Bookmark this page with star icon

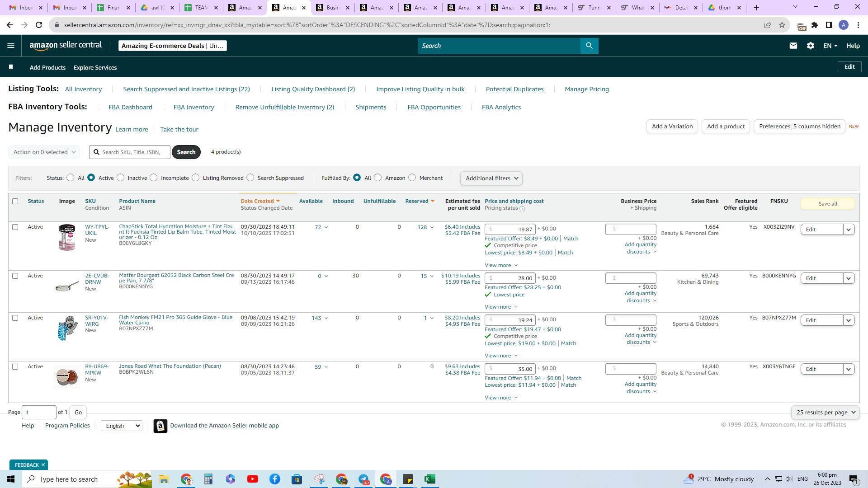(x=782, y=25)
